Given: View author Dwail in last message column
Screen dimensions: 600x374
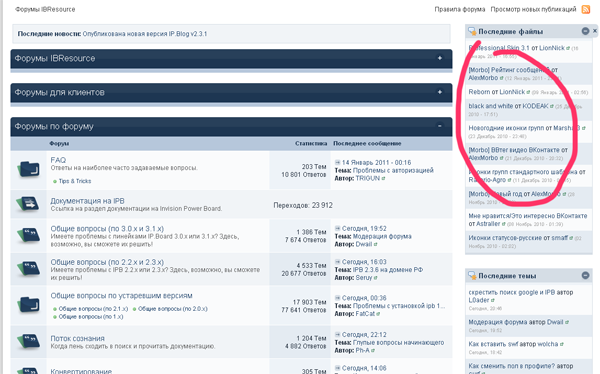Looking at the screenshot, I should [364, 244].
